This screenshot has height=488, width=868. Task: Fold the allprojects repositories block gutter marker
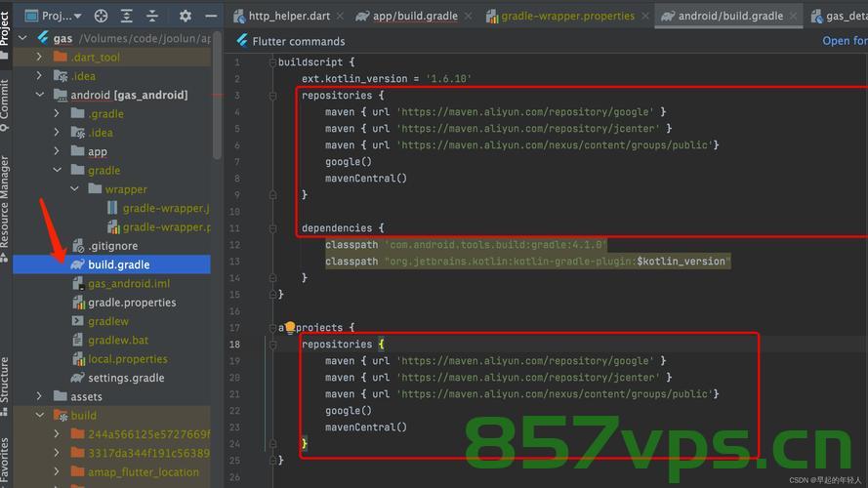[x=272, y=345]
